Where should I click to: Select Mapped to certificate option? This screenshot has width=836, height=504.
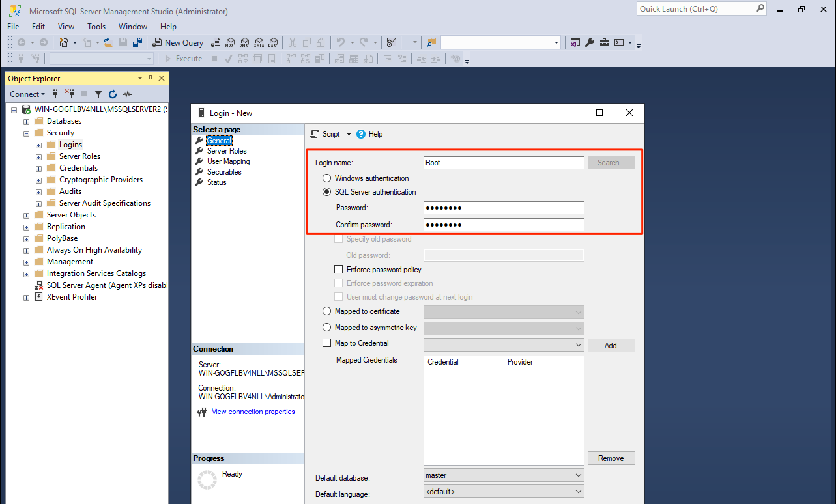327,311
